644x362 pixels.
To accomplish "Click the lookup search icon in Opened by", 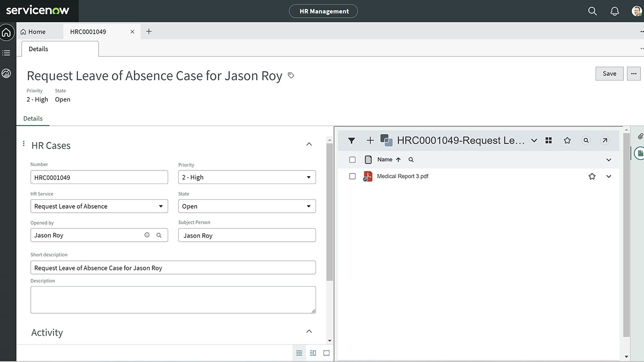I will [159, 235].
